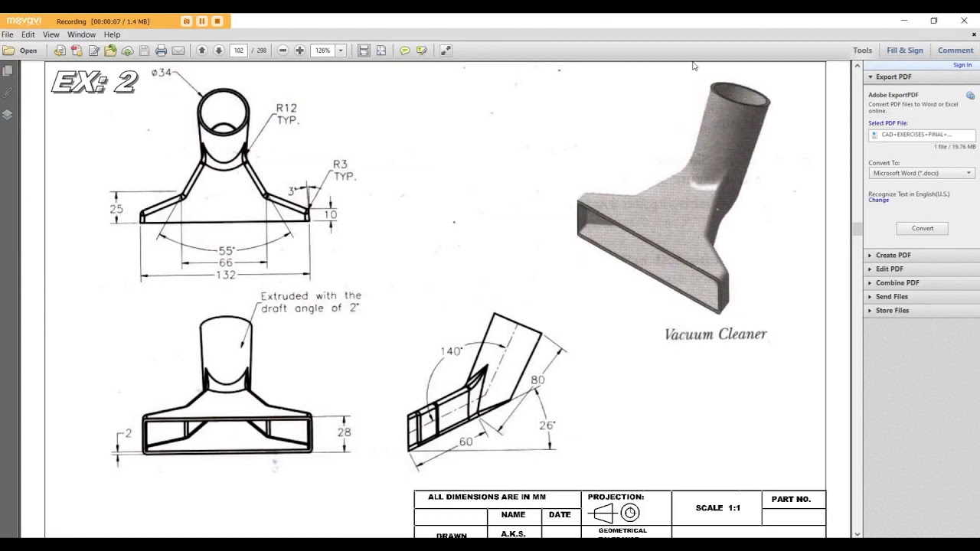Switch to read mode icon

click(x=446, y=51)
